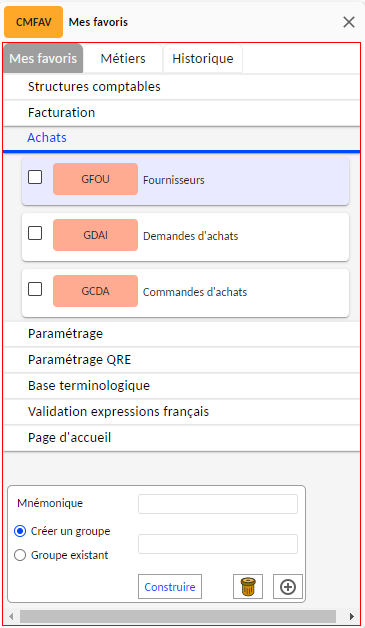
Task: Click the plus circle add icon
Action: pyautogui.click(x=288, y=586)
